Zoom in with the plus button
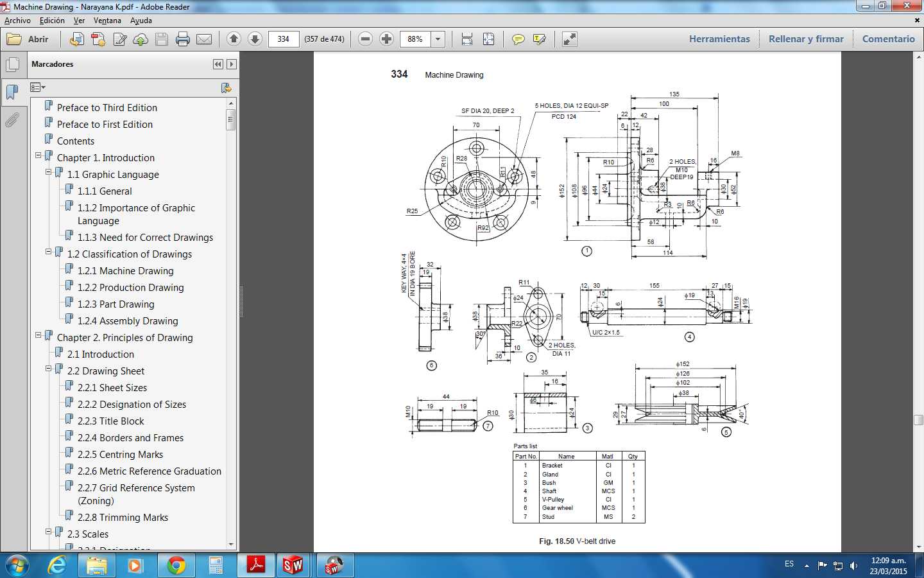The image size is (924, 578). pos(386,39)
